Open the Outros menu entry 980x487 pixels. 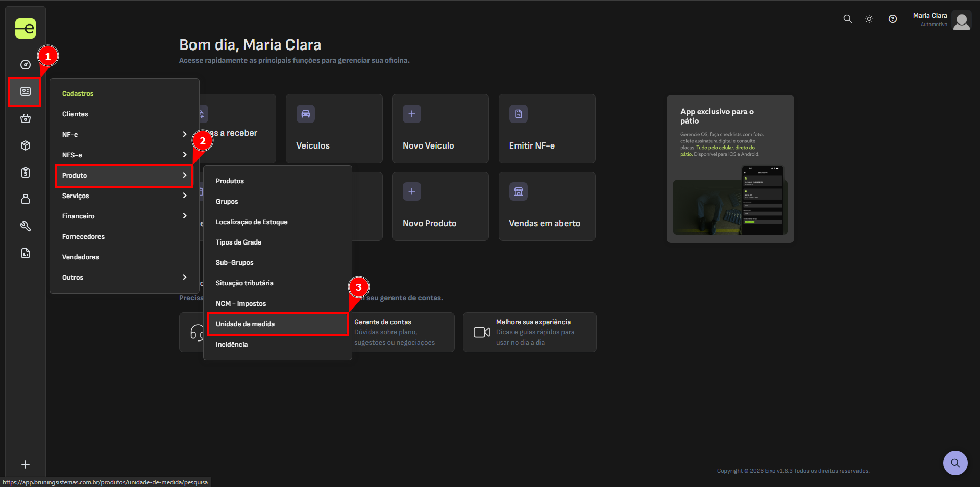coord(125,277)
